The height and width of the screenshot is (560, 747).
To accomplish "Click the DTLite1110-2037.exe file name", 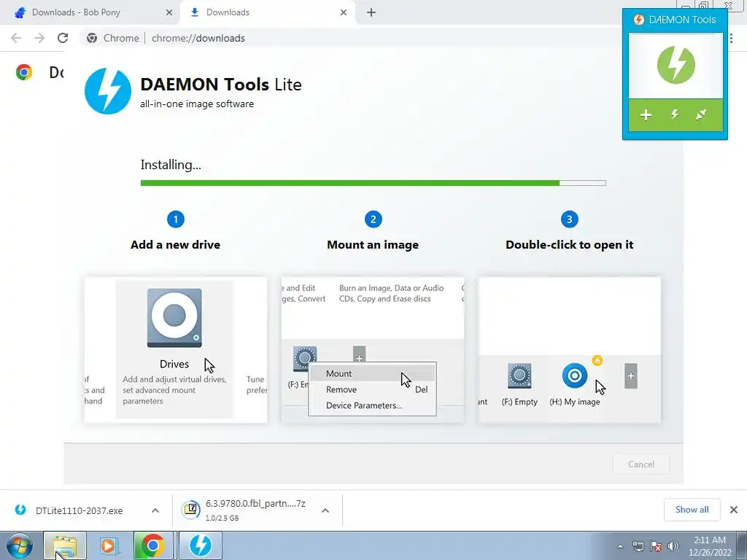I will 79,510.
